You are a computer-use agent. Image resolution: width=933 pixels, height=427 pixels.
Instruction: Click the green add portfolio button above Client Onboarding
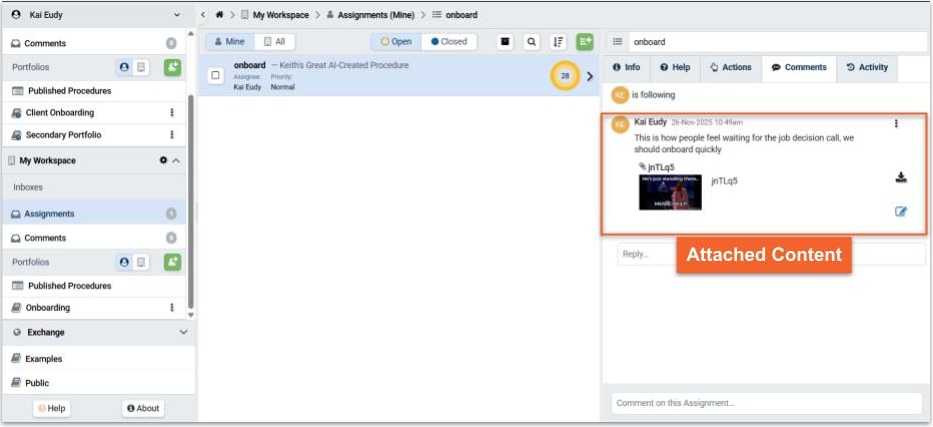pos(173,67)
